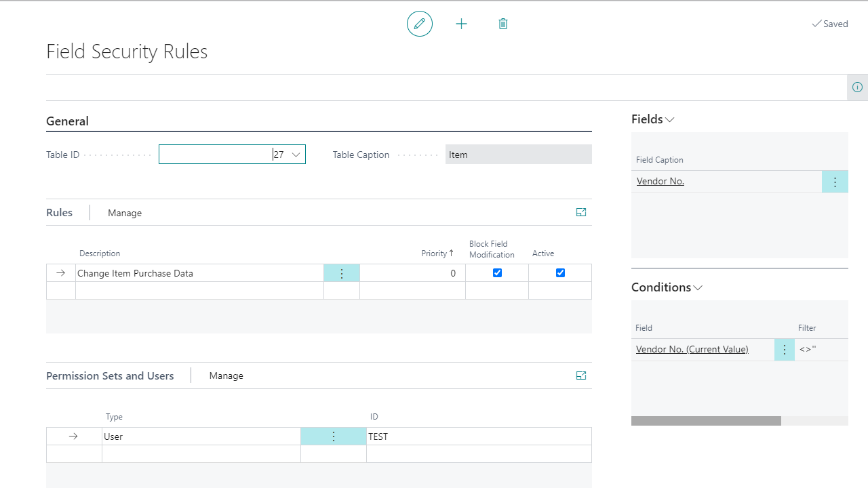Click the Active column header
Image resolution: width=868 pixels, height=488 pixels.
pos(543,253)
